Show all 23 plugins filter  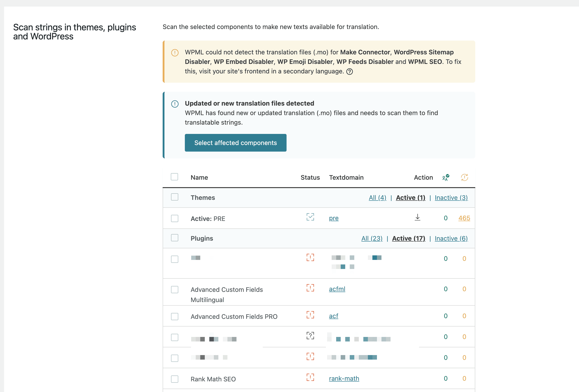coord(372,239)
